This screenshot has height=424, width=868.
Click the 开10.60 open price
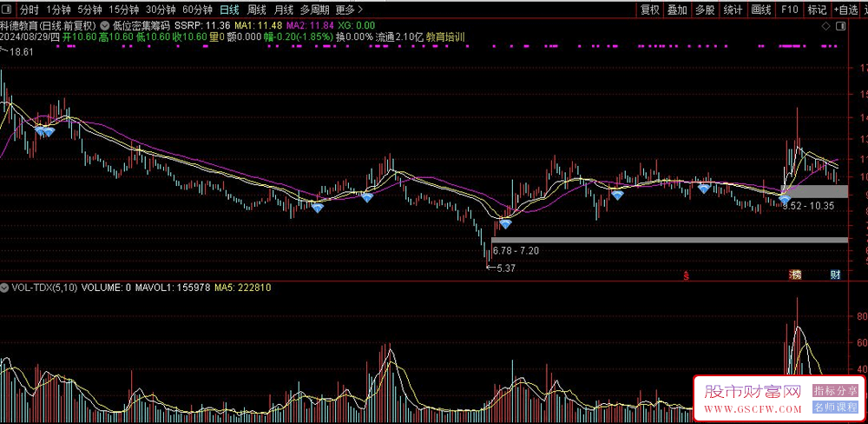click(80, 37)
